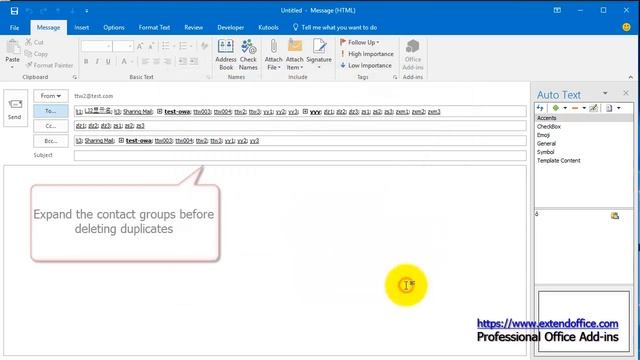
Task: Open the File tab
Action: coord(14,28)
